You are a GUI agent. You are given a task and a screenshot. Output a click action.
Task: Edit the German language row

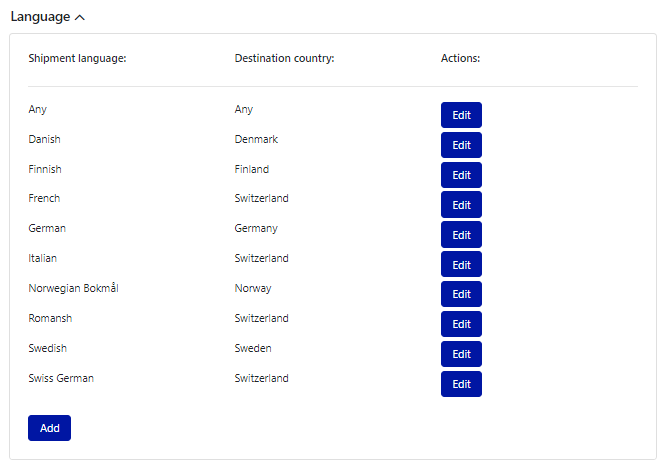[461, 235]
